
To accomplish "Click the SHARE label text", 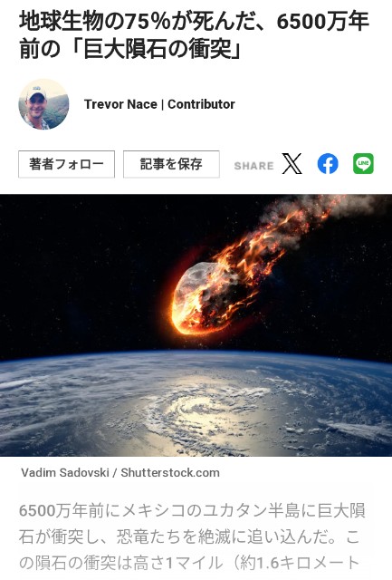I will [254, 166].
